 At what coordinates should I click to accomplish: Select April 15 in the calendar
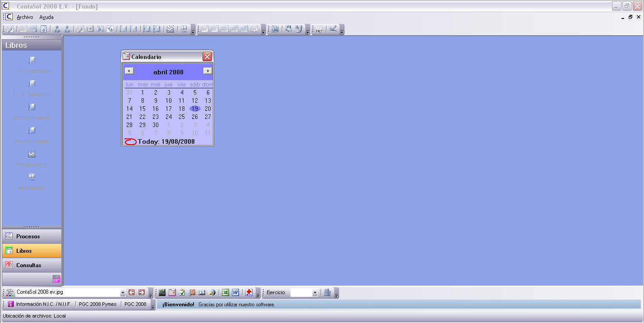point(143,109)
